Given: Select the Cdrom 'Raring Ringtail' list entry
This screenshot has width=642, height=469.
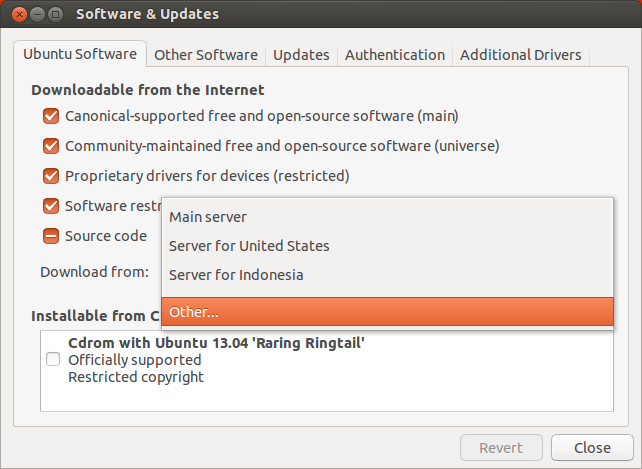Looking at the screenshot, I should tap(216, 343).
